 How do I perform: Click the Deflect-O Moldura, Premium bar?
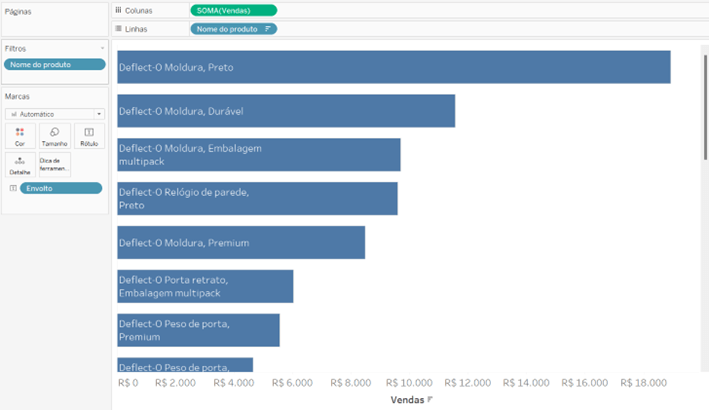tap(241, 242)
